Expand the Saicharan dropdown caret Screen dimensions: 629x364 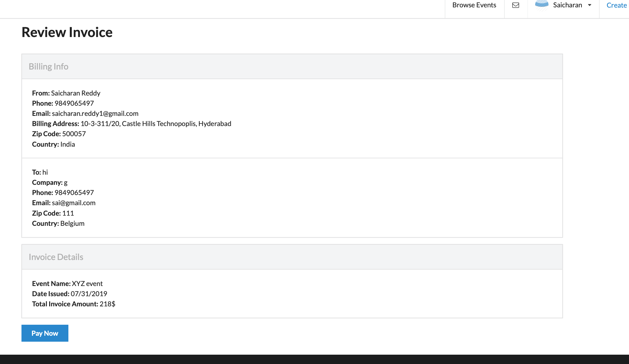click(x=590, y=5)
